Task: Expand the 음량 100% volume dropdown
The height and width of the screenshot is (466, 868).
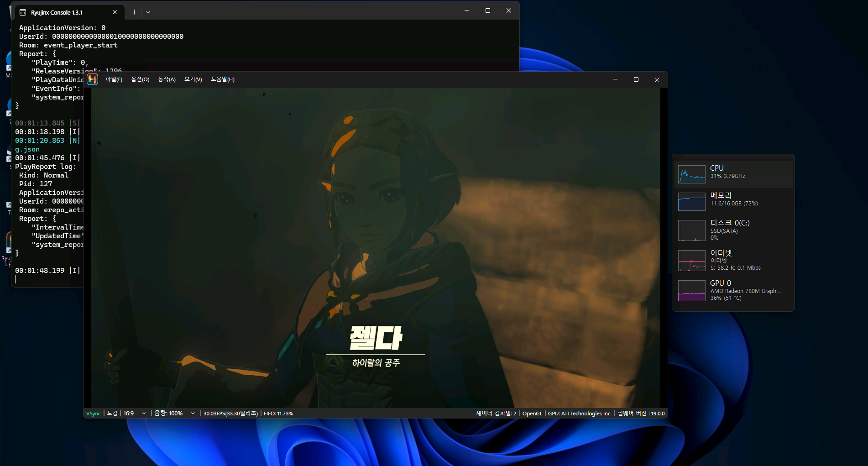Action: point(193,414)
